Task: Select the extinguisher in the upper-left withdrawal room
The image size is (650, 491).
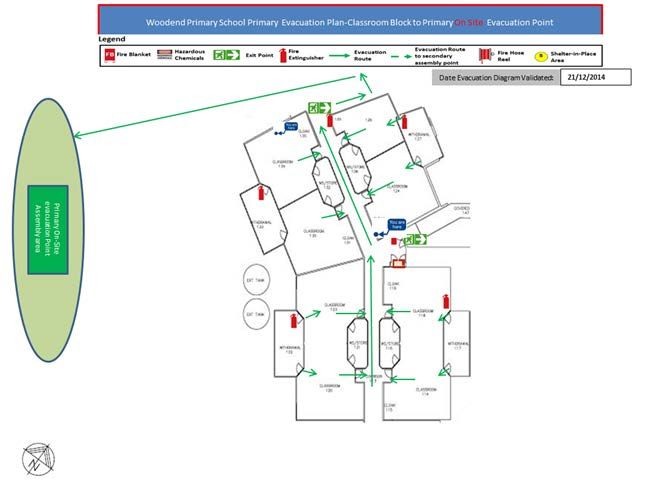Action: point(261,193)
